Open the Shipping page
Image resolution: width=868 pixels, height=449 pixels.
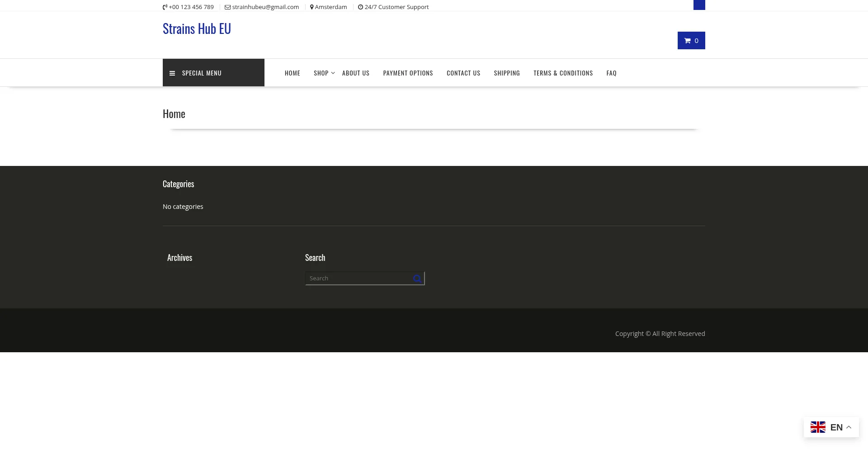tap(507, 73)
